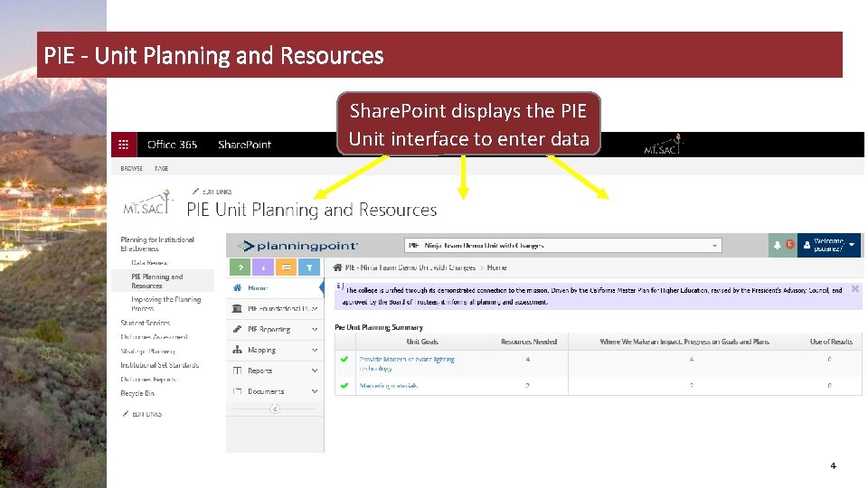The image size is (868, 488).
Task: Click the SharePoint link in top bar
Action: (x=244, y=145)
